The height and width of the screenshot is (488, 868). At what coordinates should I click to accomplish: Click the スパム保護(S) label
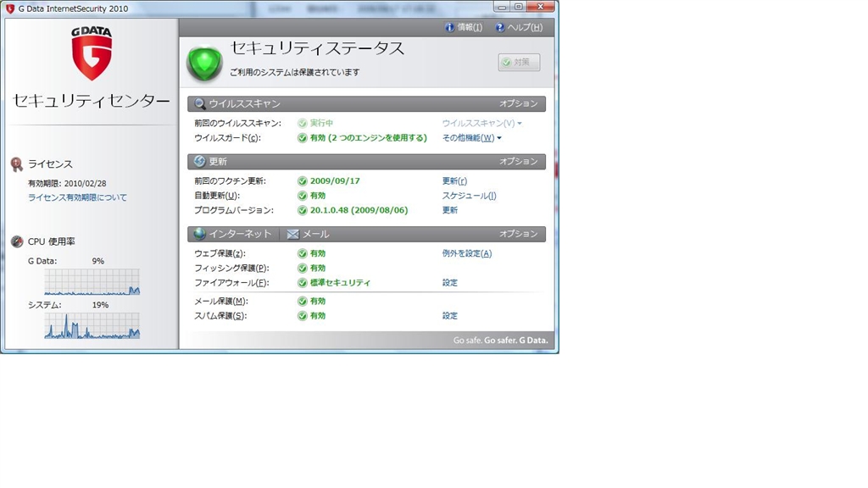(x=220, y=316)
